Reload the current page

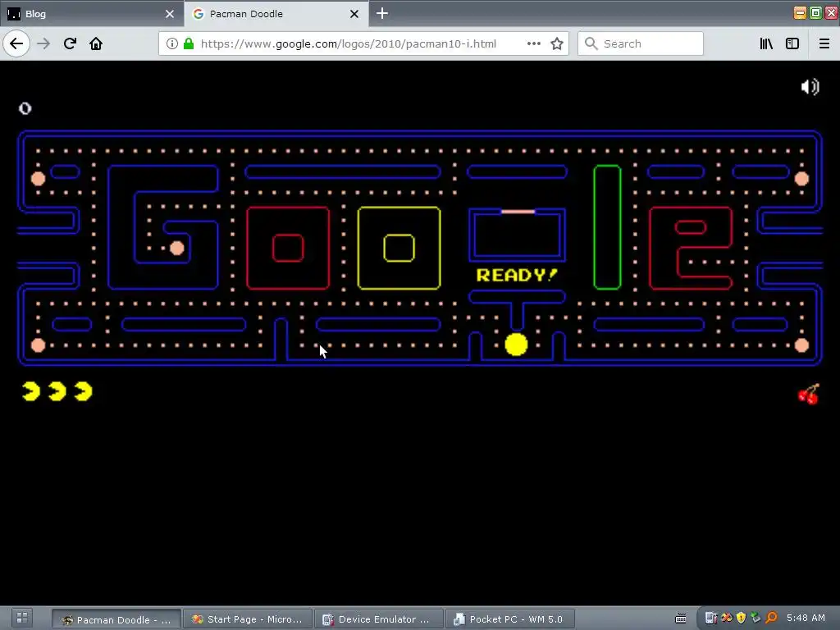click(x=70, y=43)
